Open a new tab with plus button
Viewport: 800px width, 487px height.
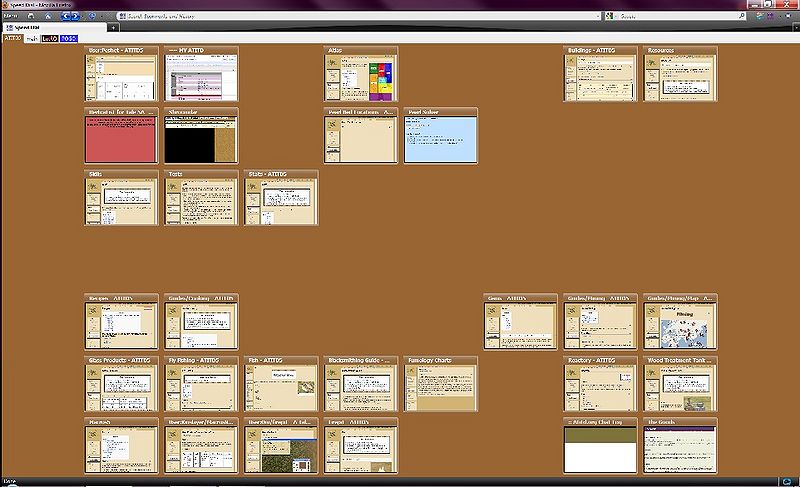coord(113,28)
